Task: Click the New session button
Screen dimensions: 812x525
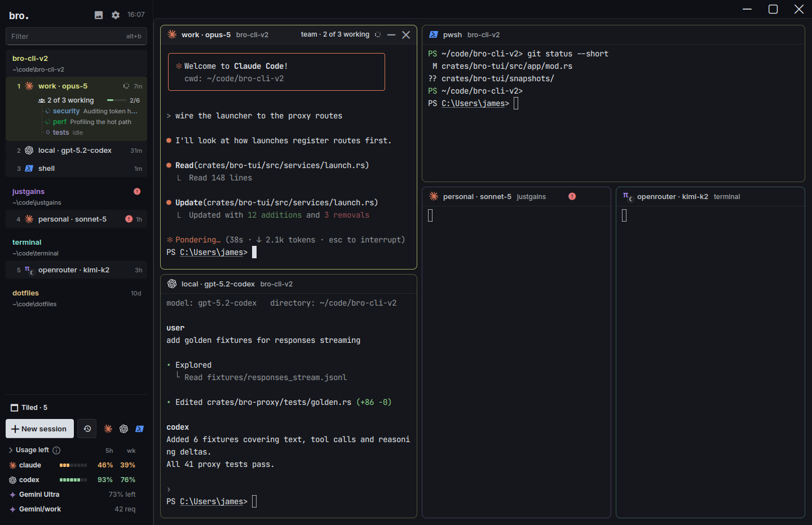Action: coord(39,429)
